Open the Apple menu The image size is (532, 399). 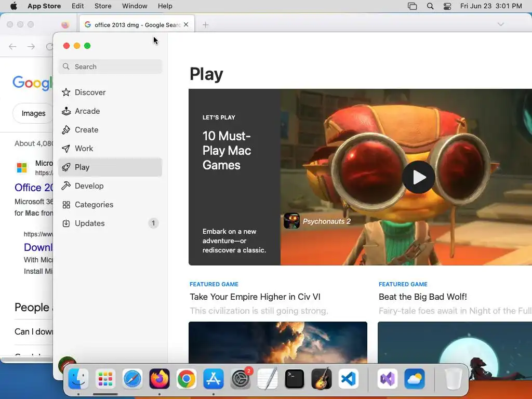click(x=14, y=6)
